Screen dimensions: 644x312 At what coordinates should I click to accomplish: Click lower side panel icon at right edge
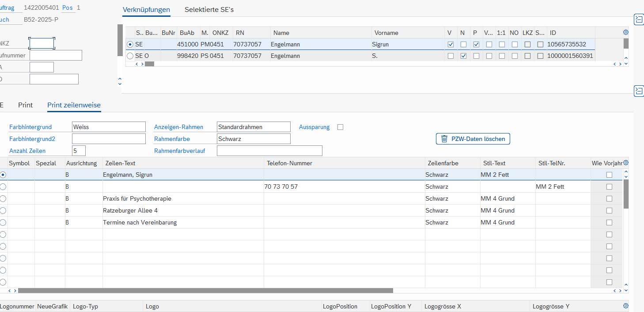[639, 91]
